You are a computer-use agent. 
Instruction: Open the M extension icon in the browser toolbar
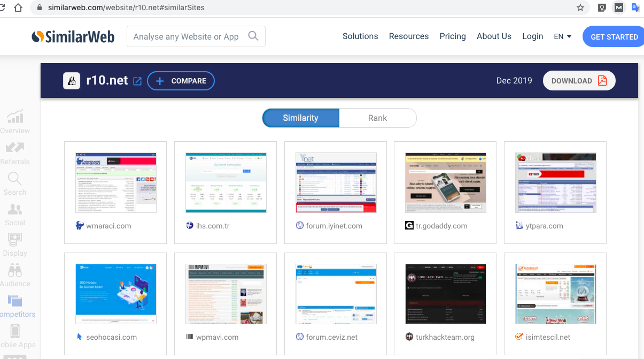pos(618,7)
